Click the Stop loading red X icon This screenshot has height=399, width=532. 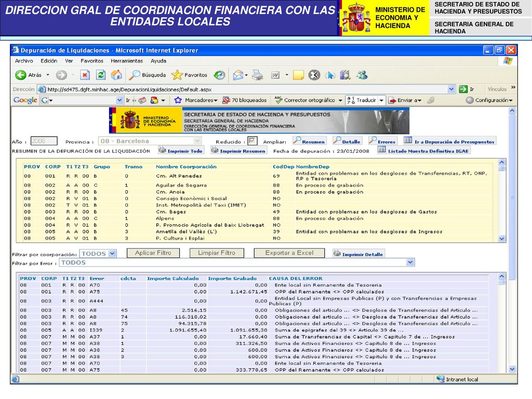[x=85, y=75]
